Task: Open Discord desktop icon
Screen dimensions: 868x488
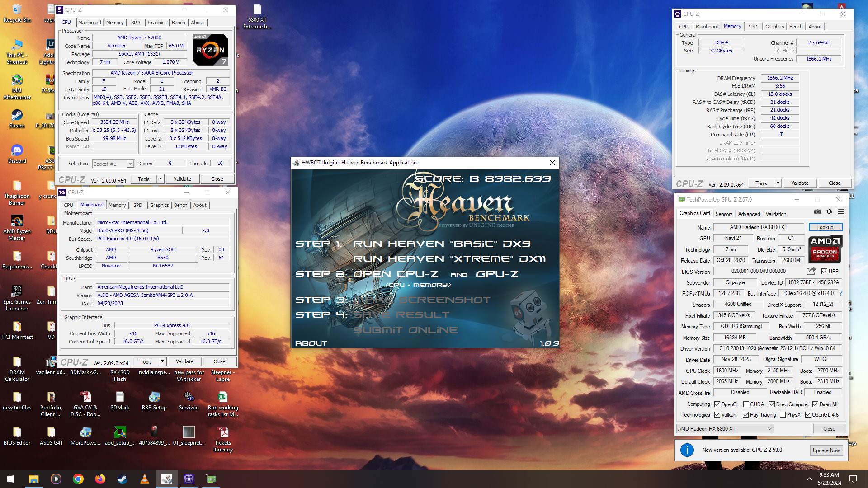Action: pos(17,154)
